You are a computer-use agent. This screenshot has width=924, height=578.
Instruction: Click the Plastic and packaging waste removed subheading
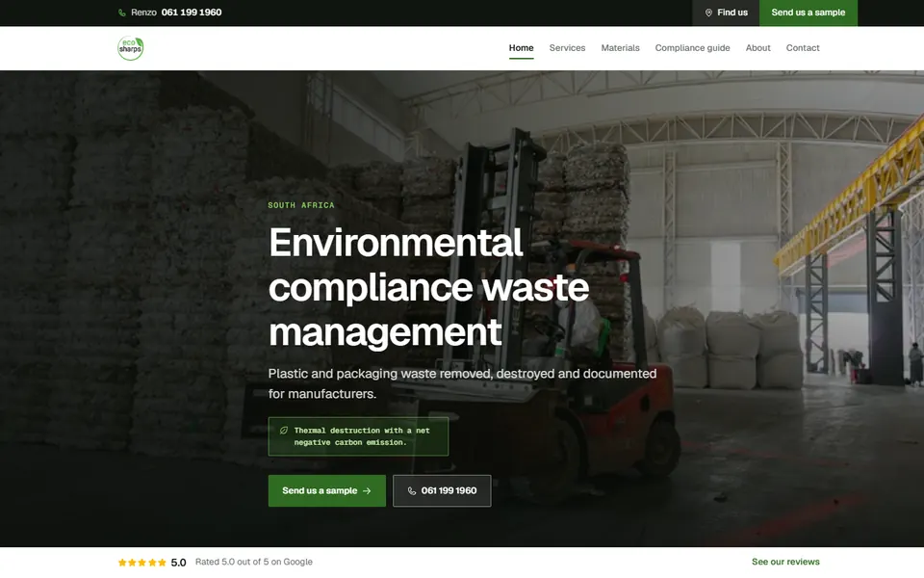pyautogui.click(x=463, y=383)
